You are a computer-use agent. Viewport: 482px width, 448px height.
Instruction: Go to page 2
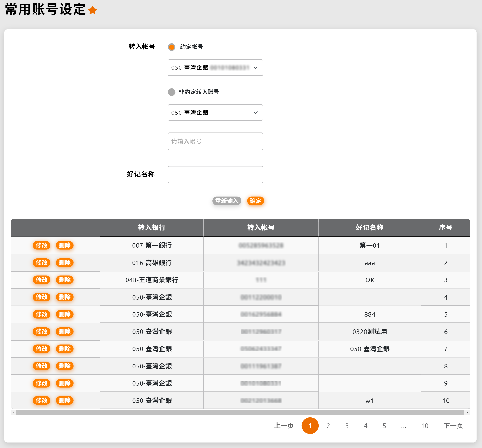click(x=328, y=426)
